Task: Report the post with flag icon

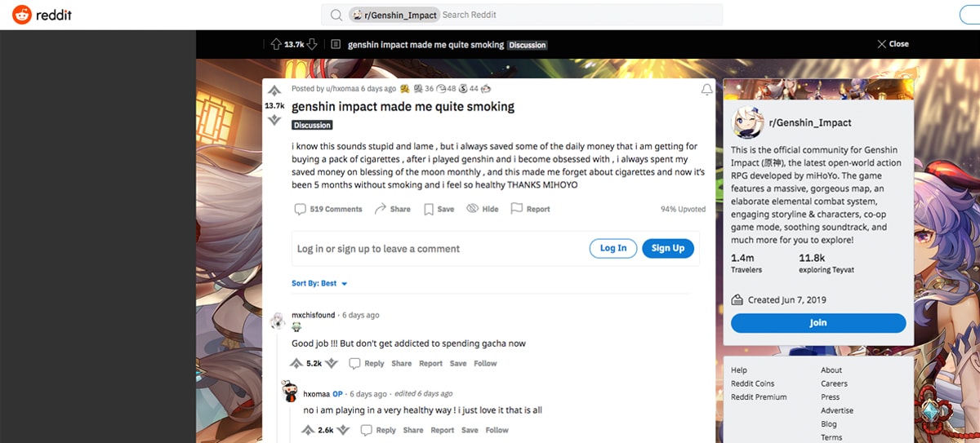Action: [516, 209]
